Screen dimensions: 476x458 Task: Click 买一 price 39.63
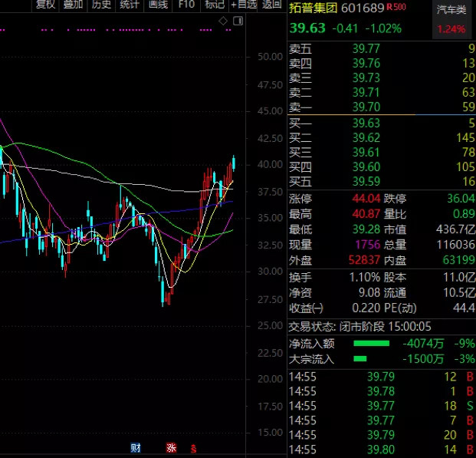click(x=366, y=124)
